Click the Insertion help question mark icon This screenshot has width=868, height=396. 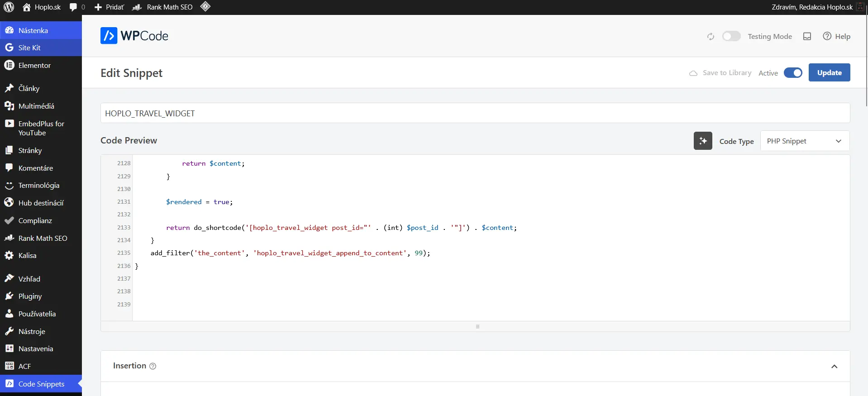pyautogui.click(x=153, y=366)
